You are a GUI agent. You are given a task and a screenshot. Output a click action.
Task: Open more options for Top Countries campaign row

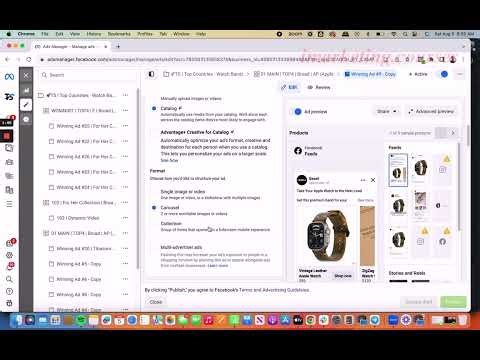[125, 95]
